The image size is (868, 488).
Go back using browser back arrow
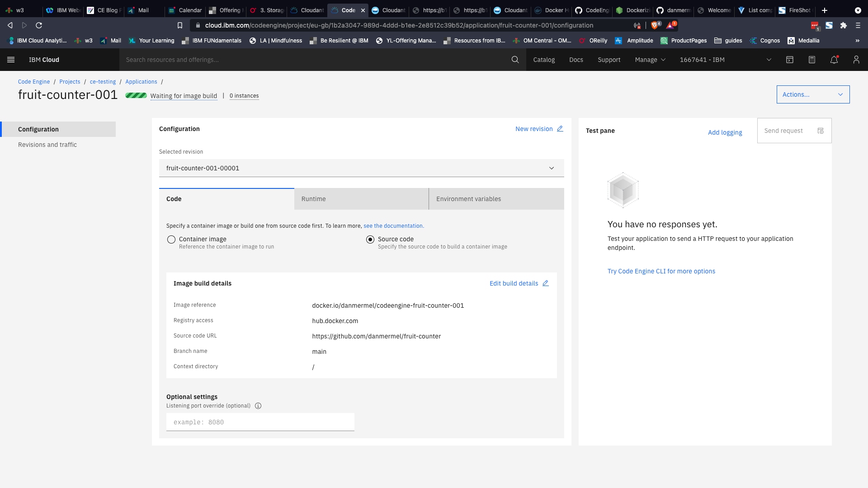tap(10, 25)
